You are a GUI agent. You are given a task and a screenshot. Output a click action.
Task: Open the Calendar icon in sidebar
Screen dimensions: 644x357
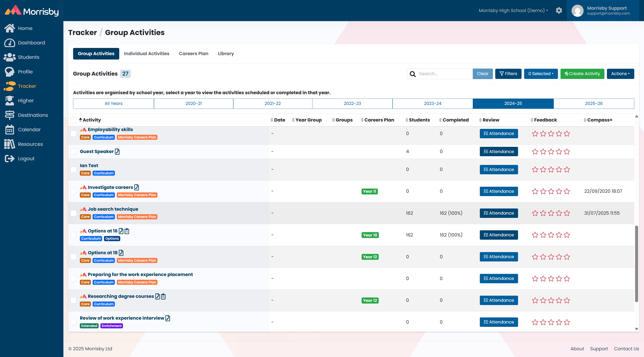[x=10, y=130]
